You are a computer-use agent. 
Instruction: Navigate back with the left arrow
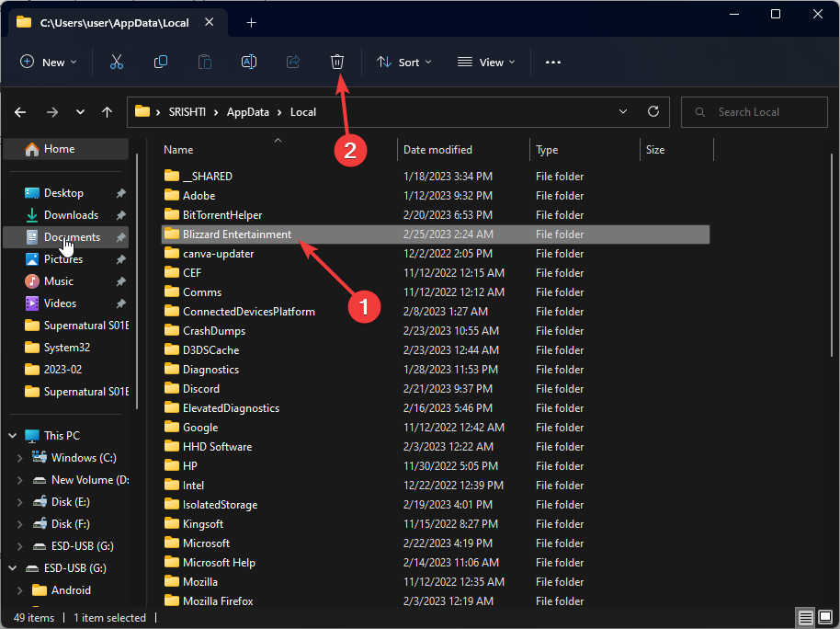(x=20, y=112)
